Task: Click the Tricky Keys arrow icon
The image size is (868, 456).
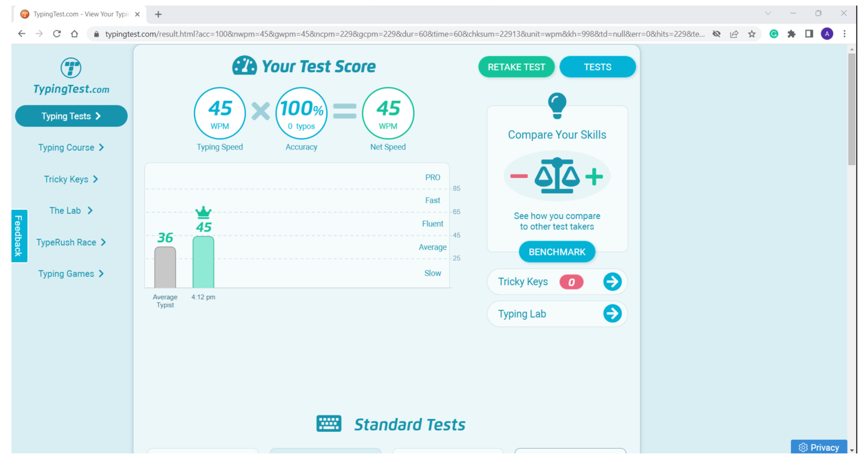Action: pos(612,282)
